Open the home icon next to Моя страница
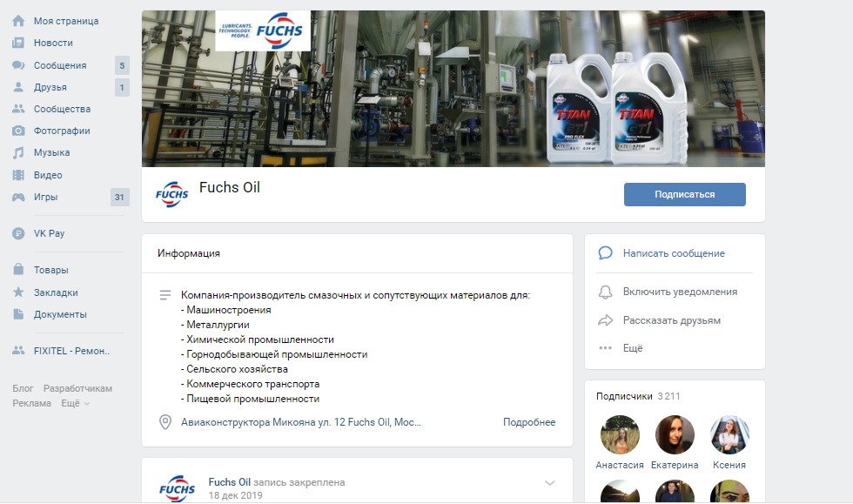The width and height of the screenshot is (853, 504). click(x=18, y=21)
